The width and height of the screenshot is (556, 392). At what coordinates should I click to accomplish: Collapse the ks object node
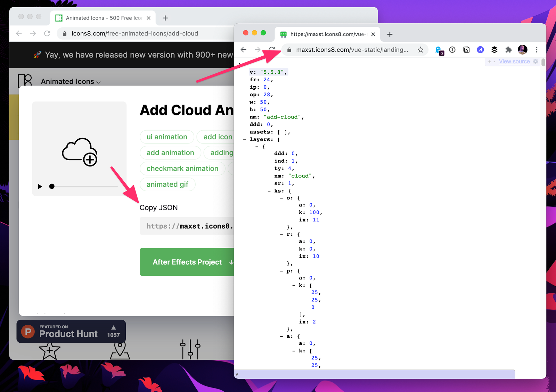(269, 191)
